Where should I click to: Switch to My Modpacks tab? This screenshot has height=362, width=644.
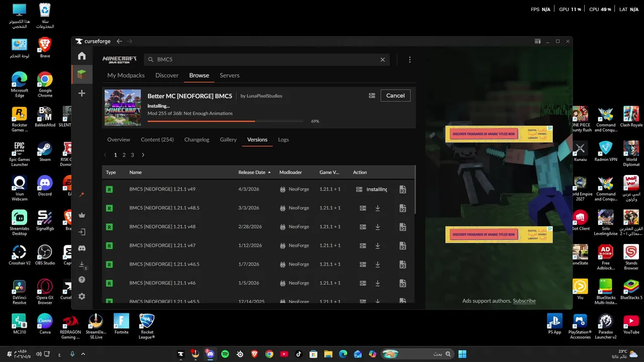pos(126,75)
